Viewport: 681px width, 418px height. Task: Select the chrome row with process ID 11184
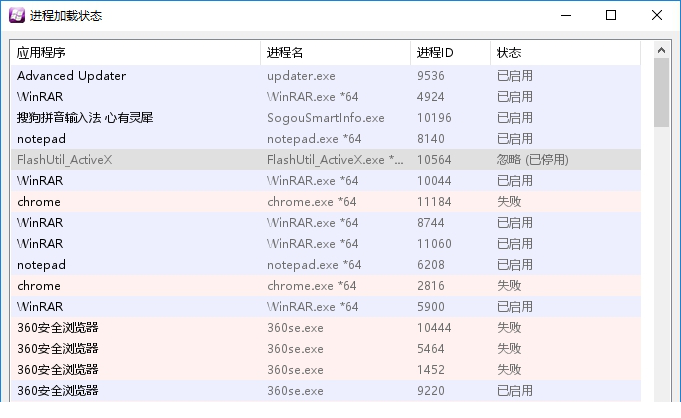coord(326,202)
